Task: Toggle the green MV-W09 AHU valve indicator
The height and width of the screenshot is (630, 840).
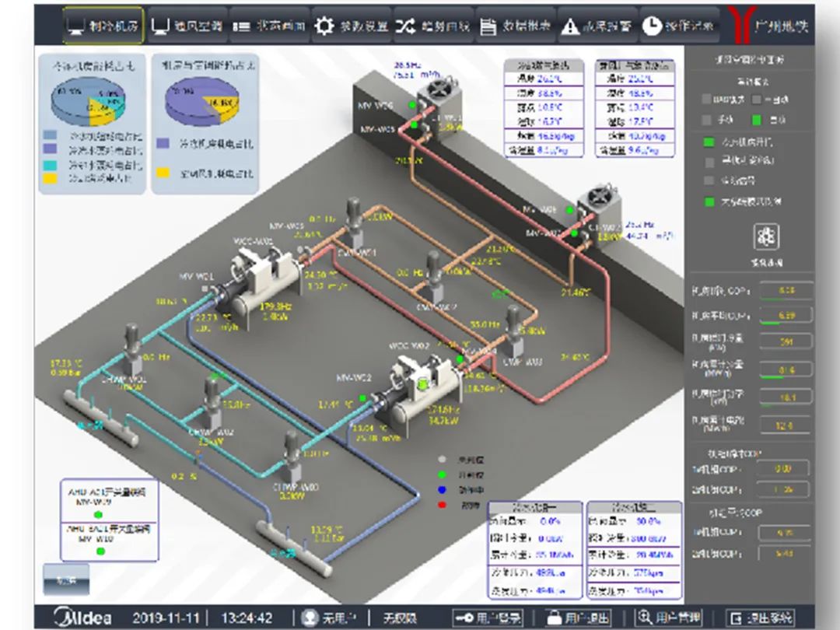Action: point(99,514)
